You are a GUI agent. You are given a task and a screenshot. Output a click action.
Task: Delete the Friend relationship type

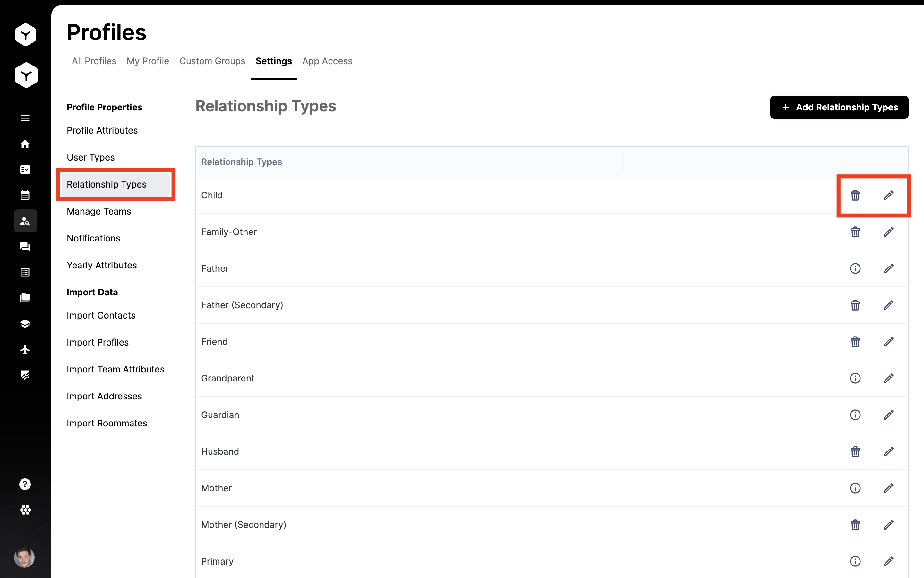pyautogui.click(x=855, y=342)
